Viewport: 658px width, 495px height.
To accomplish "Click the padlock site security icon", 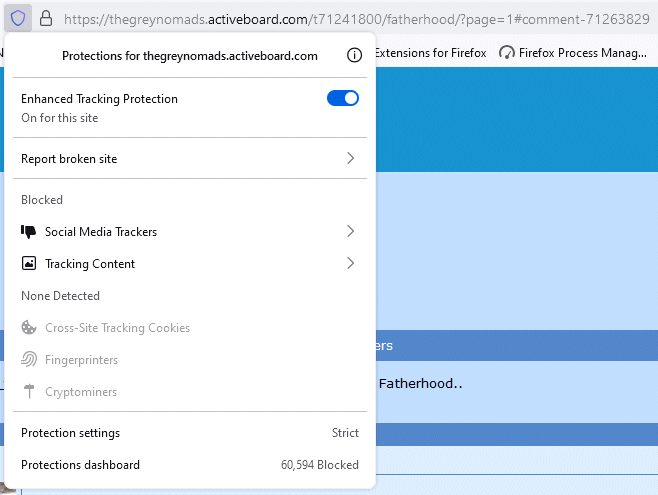I will tap(45, 18).
